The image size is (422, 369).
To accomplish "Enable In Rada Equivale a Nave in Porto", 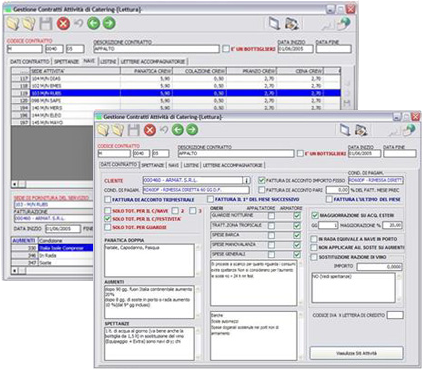I will [314, 239].
